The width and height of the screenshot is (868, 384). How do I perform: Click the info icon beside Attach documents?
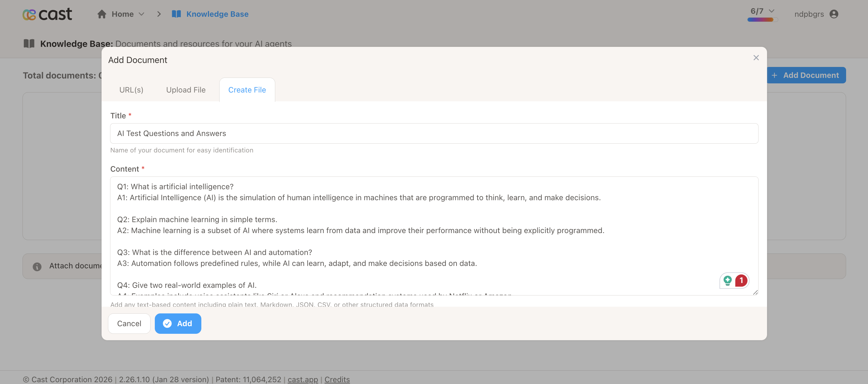[37, 266]
